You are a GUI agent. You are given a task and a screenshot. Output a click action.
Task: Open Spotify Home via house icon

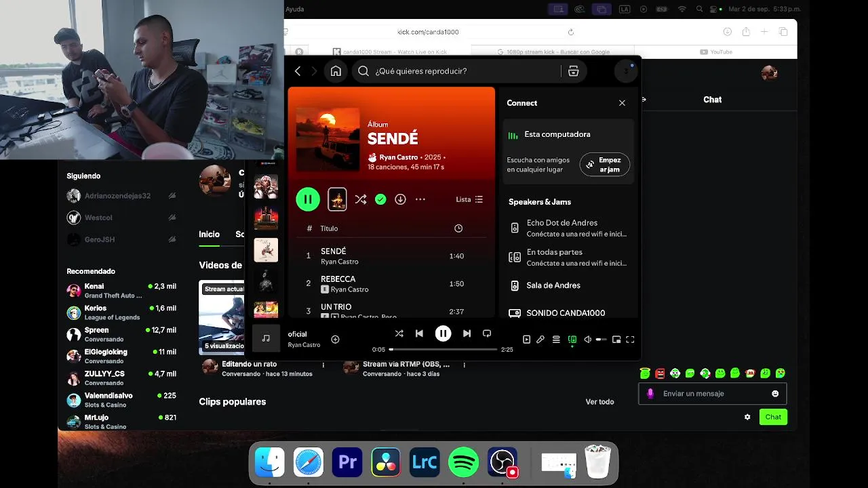[x=336, y=71]
